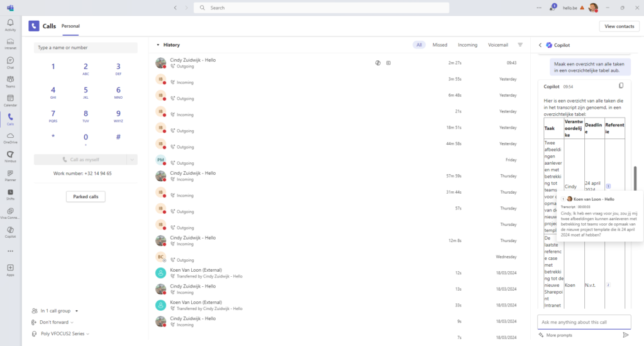Dial digit 1 on the keypad
The image size is (644, 346).
click(x=53, y=68)
